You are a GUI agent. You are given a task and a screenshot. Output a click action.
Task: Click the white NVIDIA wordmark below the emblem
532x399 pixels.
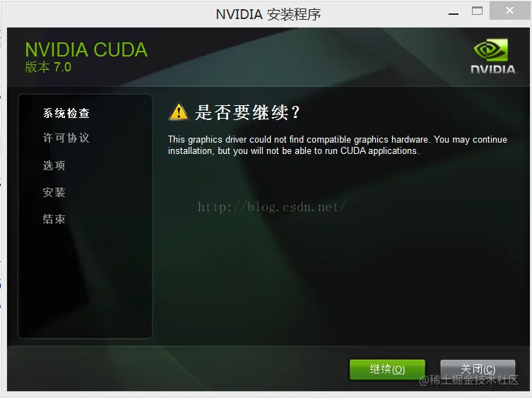494,69
